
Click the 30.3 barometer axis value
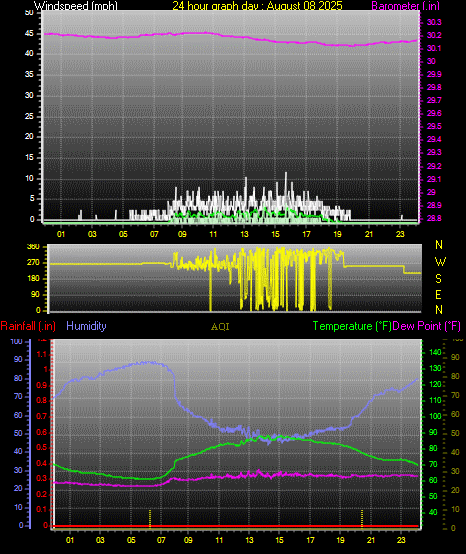click(x=434, y=22)
